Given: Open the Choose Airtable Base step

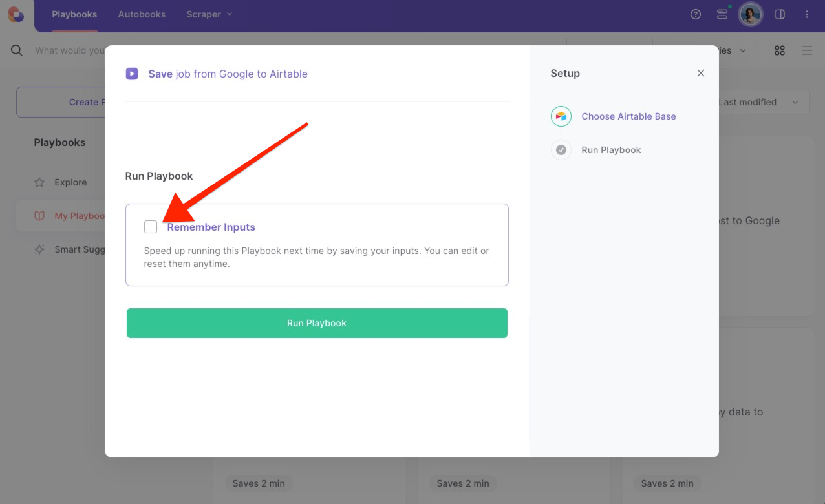Looking at the screenshot, I should (x=628, y=116).
